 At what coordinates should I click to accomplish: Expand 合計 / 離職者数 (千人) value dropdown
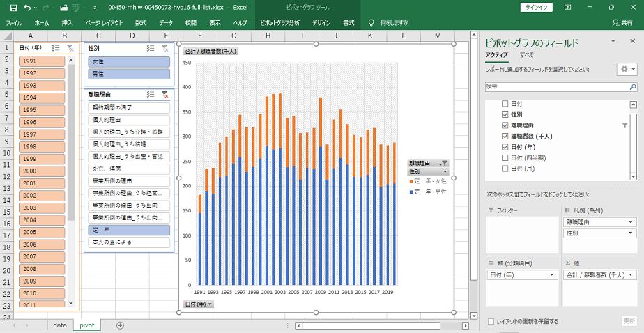pos(631,274)
